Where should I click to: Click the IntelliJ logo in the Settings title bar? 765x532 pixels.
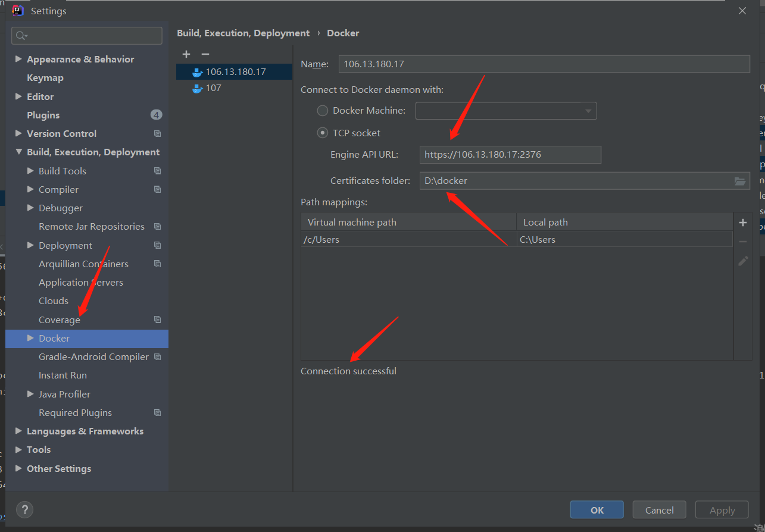tap(18, 11)
